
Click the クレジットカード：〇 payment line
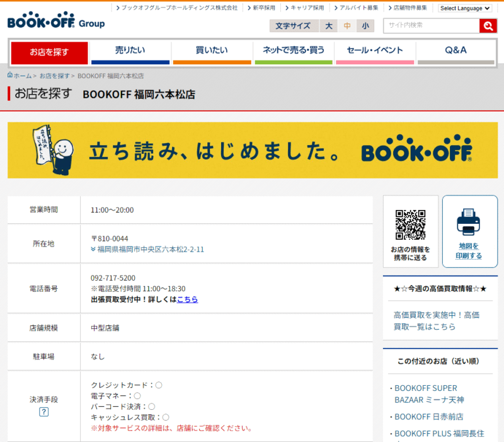[127, 385]
